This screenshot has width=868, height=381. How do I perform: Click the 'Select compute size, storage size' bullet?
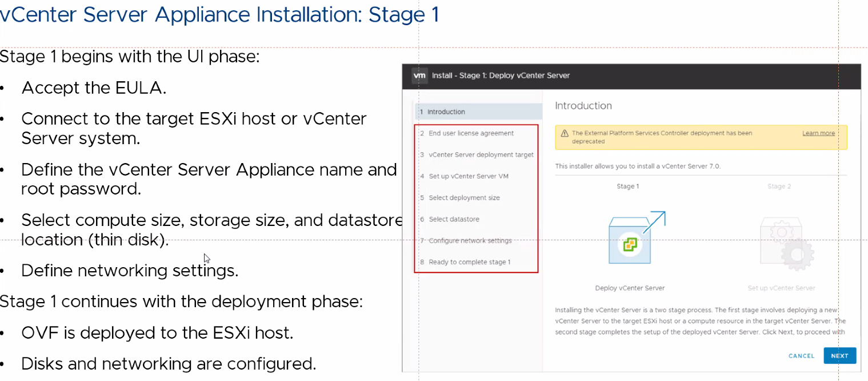pyautogui.click(x=211, y=229)
